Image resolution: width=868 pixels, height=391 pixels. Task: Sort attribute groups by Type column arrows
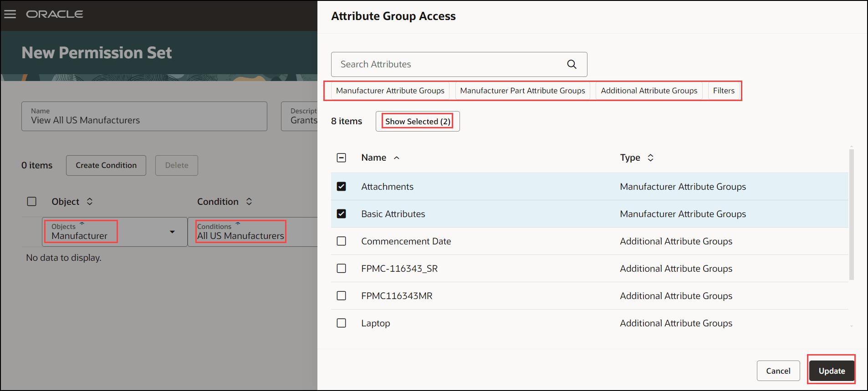pyautogui.click(x=650, y=158)
